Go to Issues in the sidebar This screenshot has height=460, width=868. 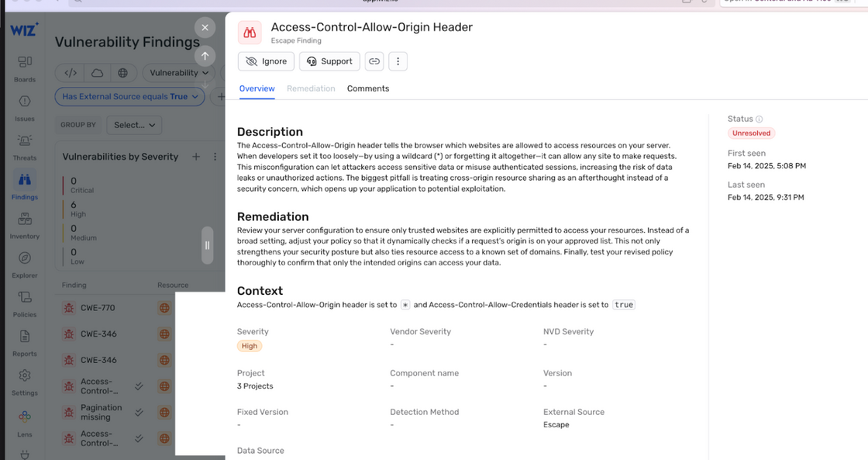(x=24, y=108)
